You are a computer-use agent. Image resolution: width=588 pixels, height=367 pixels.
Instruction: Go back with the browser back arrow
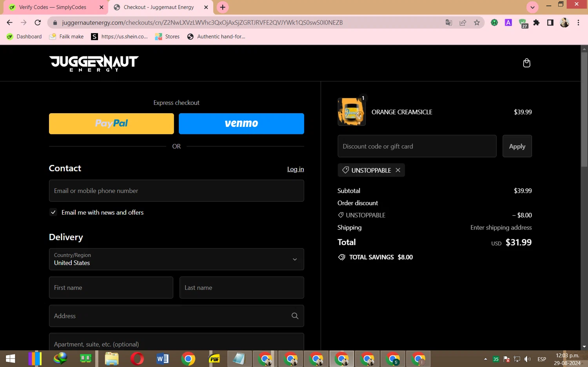click(9, 22)
